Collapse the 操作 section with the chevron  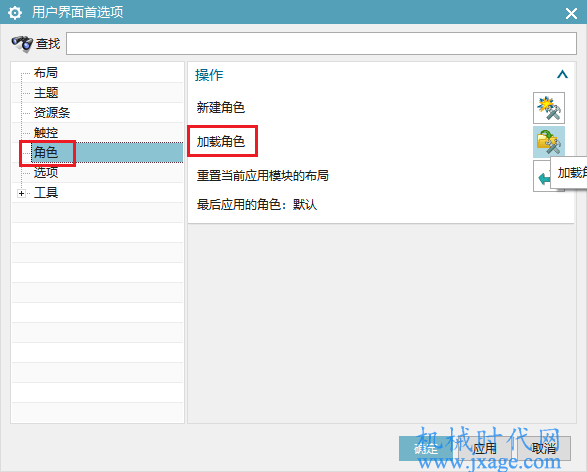pyautogui.click(x=562, y=74)
